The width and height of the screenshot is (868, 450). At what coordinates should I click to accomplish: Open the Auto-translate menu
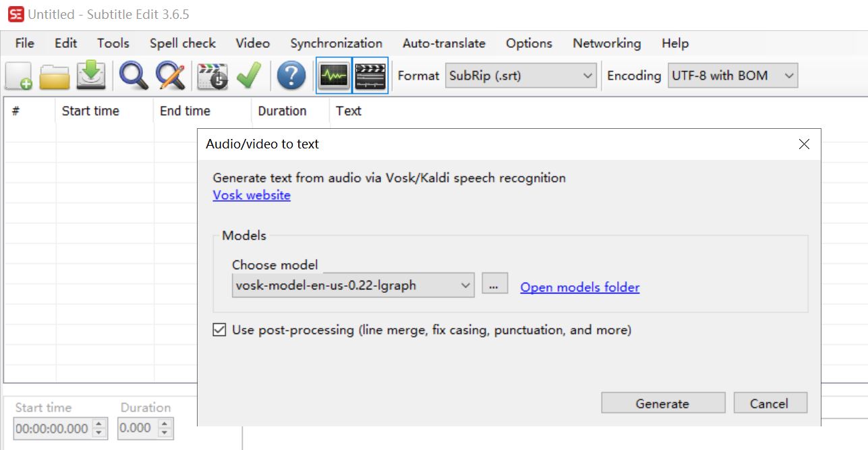(x=444, y=43)
